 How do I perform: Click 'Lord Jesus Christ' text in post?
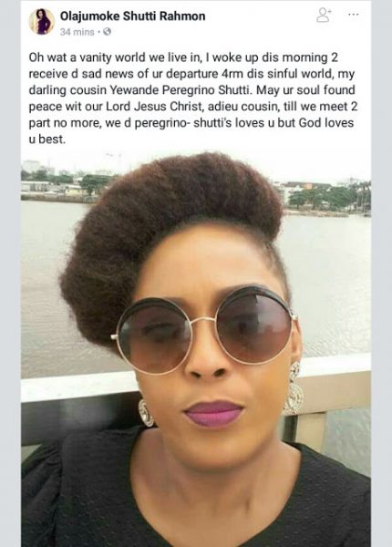click(154, 107)
